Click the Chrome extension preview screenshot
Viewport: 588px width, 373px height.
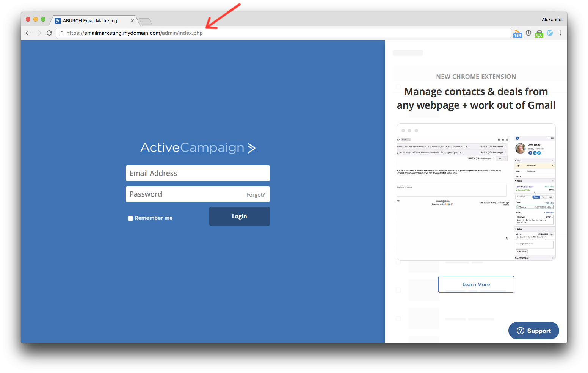(x=476, y=192)
